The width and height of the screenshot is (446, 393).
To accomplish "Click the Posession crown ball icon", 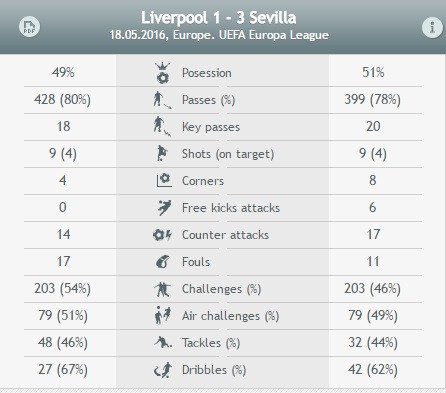I will coord(163,73).
